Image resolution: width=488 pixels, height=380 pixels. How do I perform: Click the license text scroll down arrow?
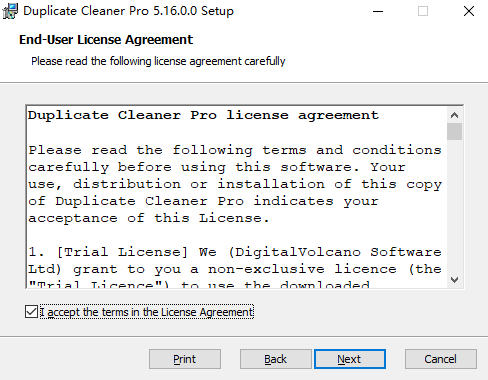[x=454, y=280]
